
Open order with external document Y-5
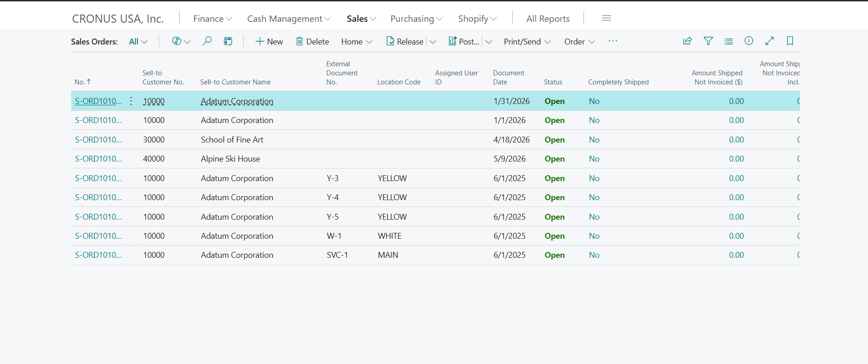tap(98, 216)
